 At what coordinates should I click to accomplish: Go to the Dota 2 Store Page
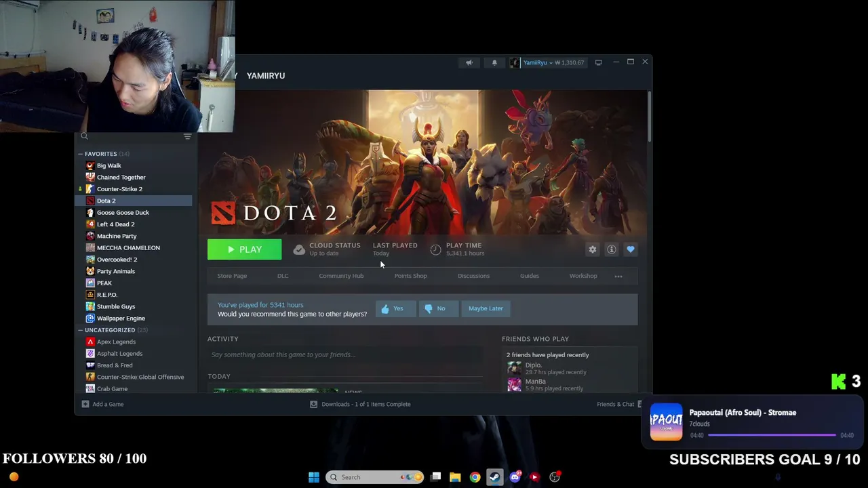[x=232, y=276]
